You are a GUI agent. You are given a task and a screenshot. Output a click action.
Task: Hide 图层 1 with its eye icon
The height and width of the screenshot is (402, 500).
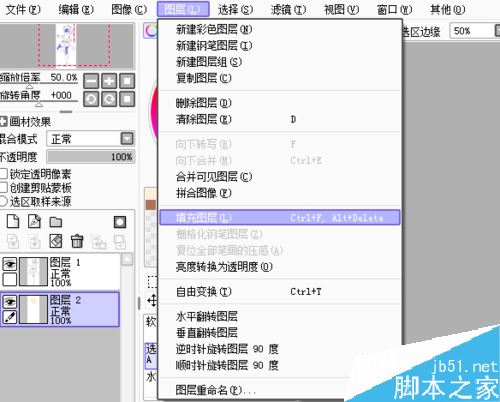click(x=10, y=265)
